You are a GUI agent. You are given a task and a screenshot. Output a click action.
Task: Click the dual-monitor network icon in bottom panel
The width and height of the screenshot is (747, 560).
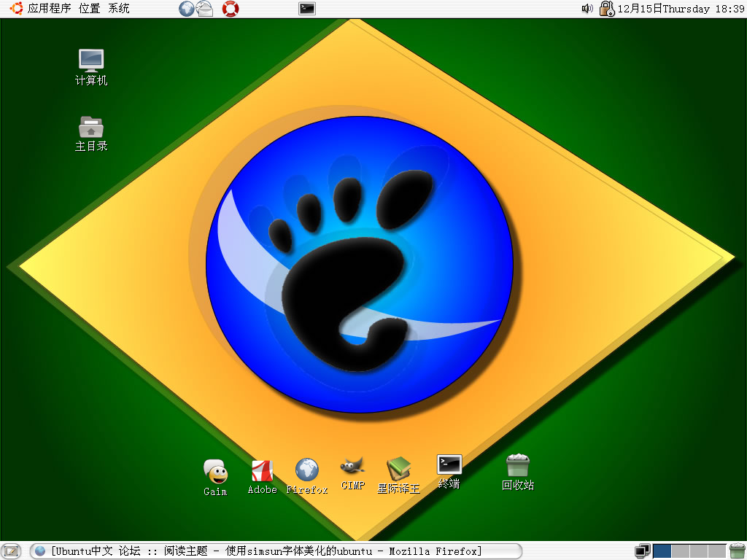642,551
